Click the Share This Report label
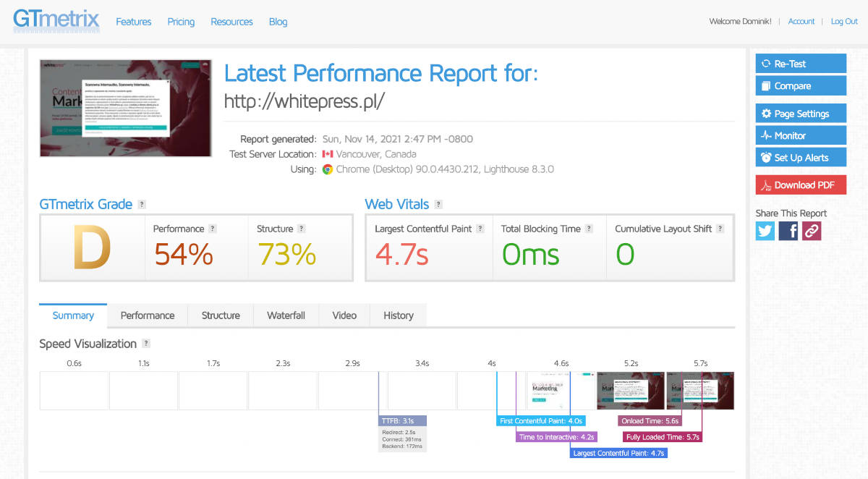This screenshot has height=479, width=868. point(791,213)
